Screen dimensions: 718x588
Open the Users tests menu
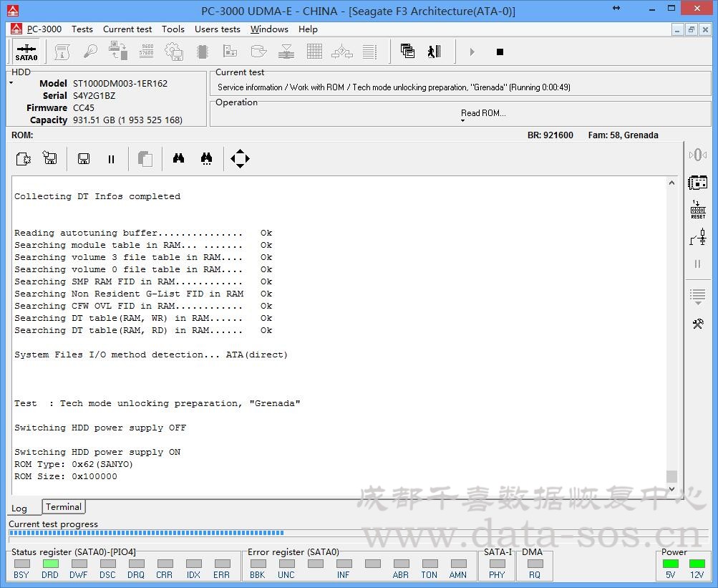pyautogui.click(x=217, y=29)
